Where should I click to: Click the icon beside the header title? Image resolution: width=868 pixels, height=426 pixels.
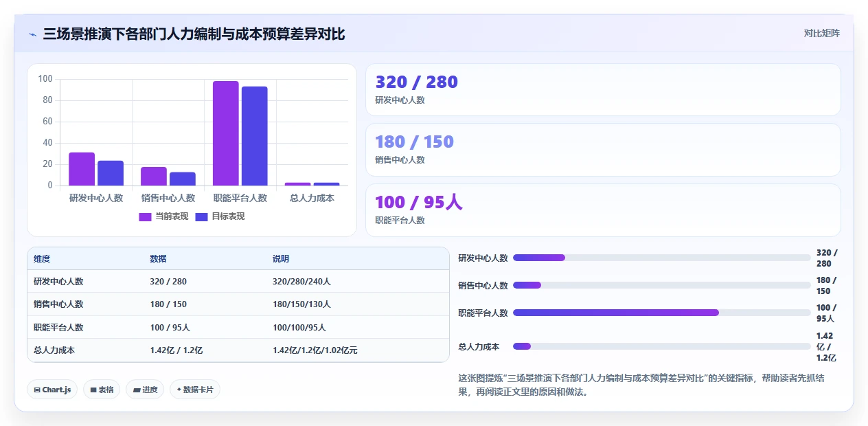(x=33, y=34)
